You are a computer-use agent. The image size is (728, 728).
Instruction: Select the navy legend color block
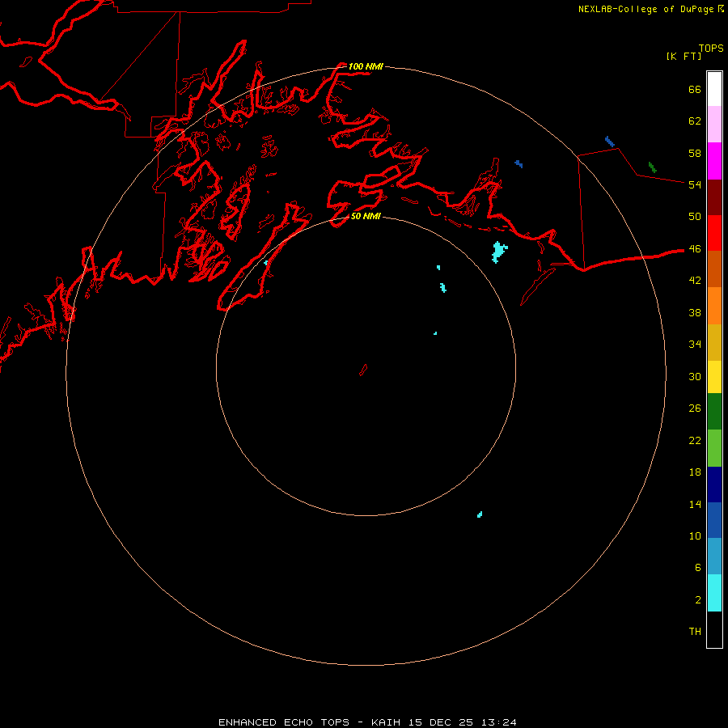[714, 485]
